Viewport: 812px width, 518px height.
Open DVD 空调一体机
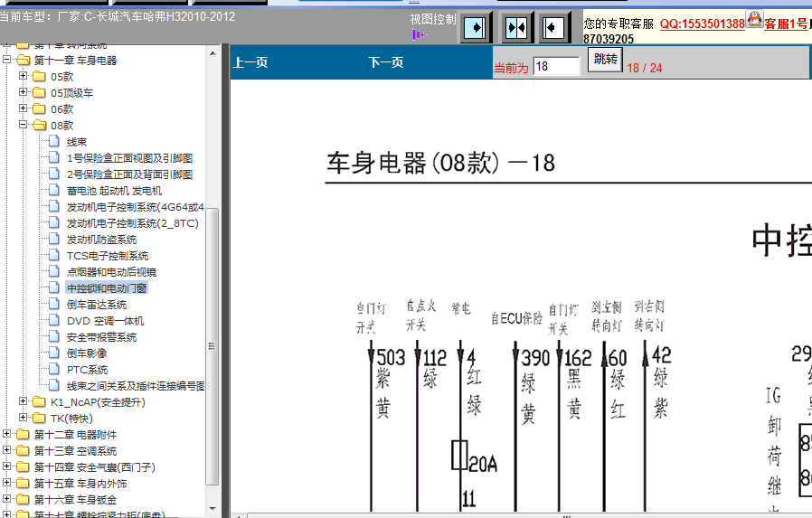105,321
